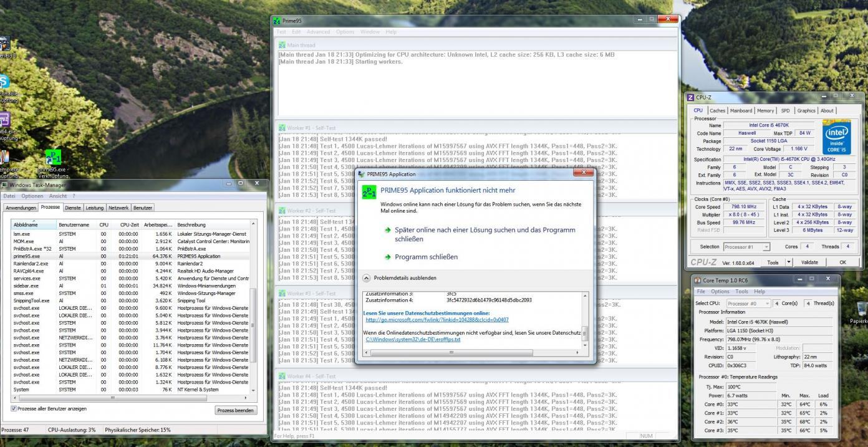Open prime95.exe desktop shortcut icon
This screenshot has width=868, height=447.
pyautogui.click(x=54, y=158)
